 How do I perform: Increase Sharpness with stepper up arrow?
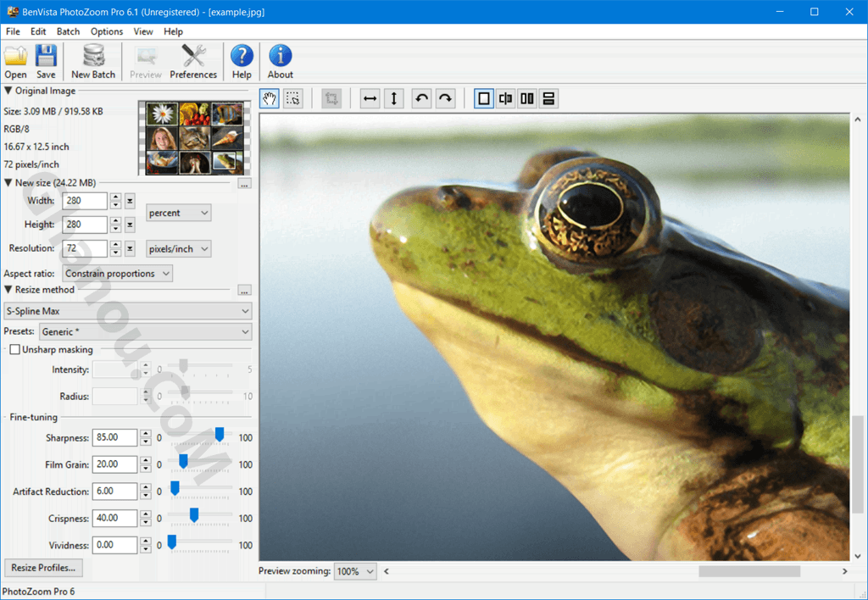[x=146, y=434]
